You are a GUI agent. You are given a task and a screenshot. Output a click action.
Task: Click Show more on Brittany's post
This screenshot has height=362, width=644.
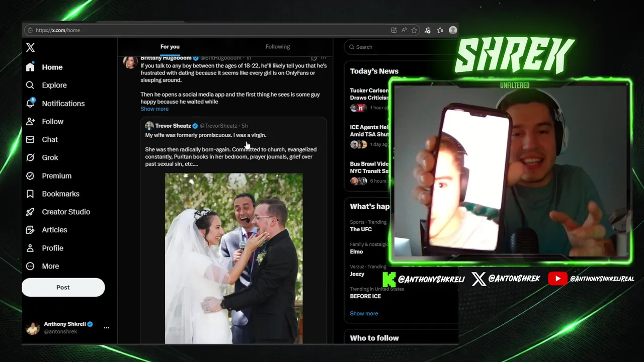[x=154, y=109]
